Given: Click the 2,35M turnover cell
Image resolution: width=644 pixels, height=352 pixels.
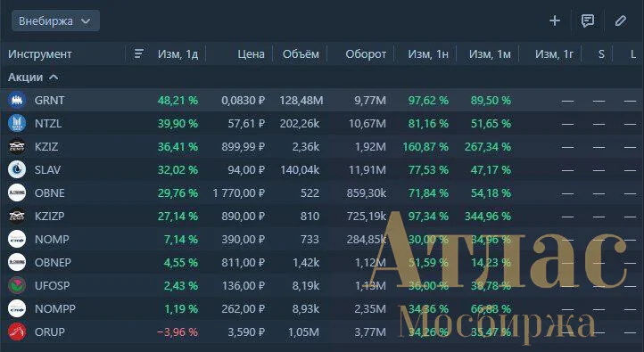Looking at the screenshot, I should click(370, 309).
